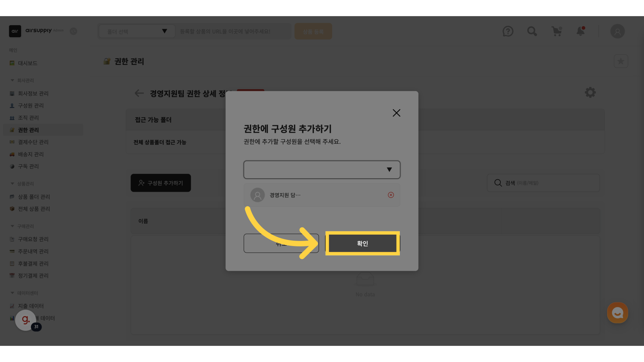Click the favorite star icon

coord(621,61)
